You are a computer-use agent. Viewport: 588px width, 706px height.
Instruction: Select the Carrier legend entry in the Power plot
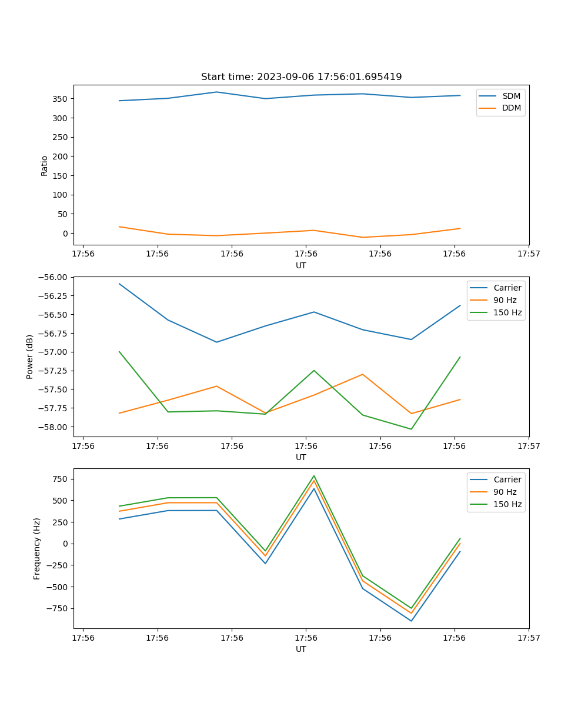(x=507, y=288)
